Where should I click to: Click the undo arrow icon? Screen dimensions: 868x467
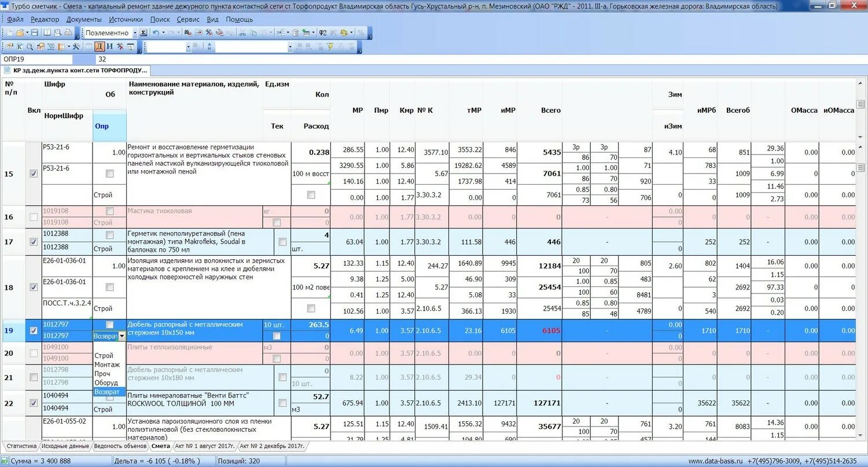[x=156, y=33]
